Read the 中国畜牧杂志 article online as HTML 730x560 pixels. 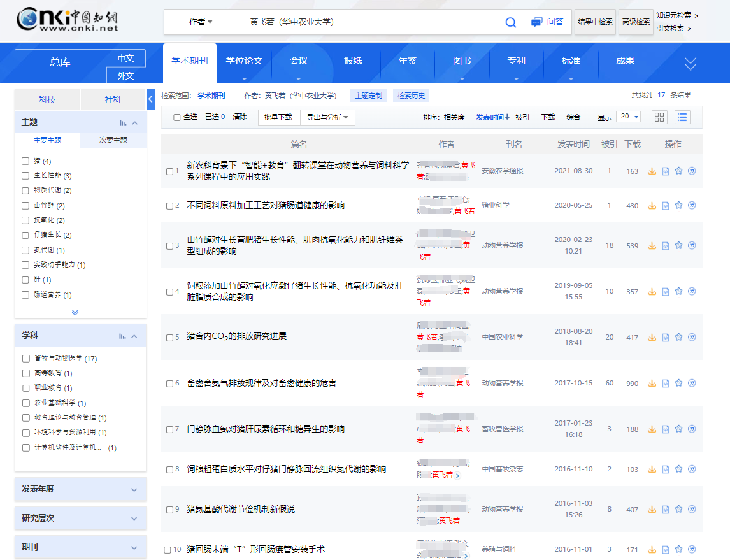point(666,470)
